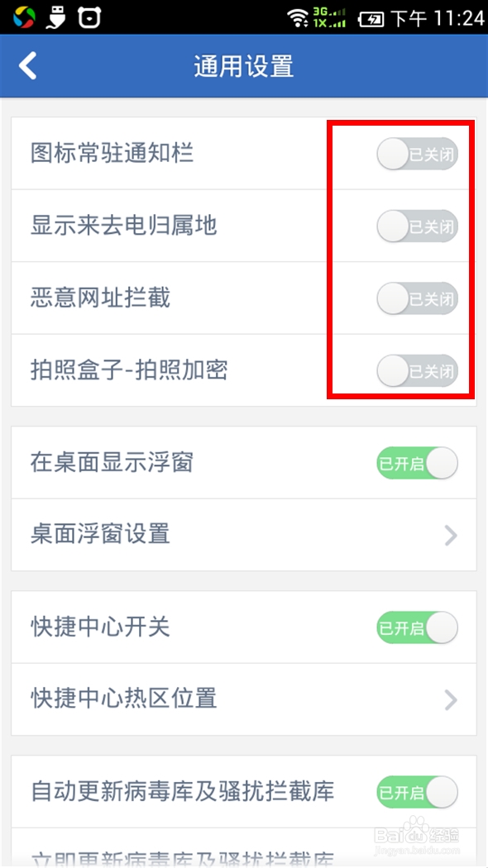Screen dimensions: 488x868
Task: Open the 桌面浮窗设置 row
Action: point(244,535)
